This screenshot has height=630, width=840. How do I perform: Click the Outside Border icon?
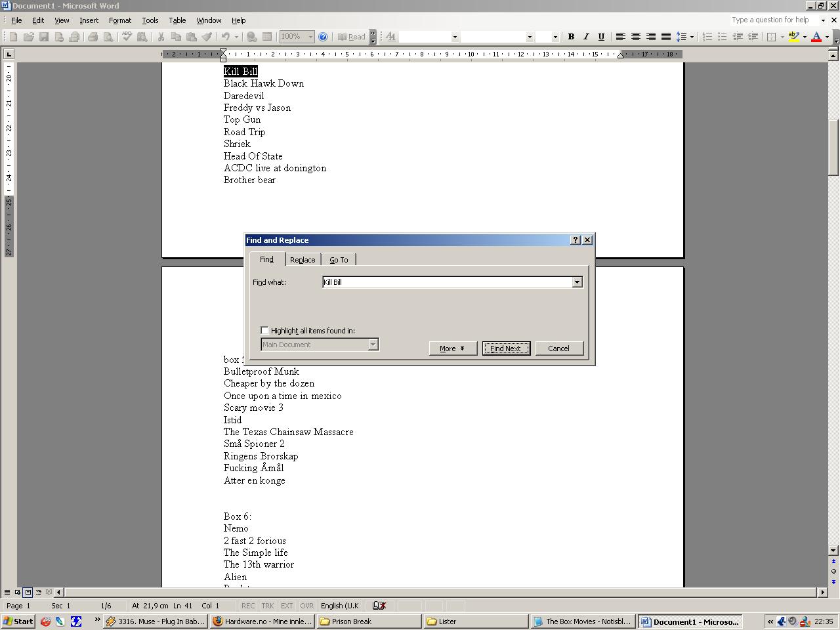pyautogui.click(x=772, y=37)
